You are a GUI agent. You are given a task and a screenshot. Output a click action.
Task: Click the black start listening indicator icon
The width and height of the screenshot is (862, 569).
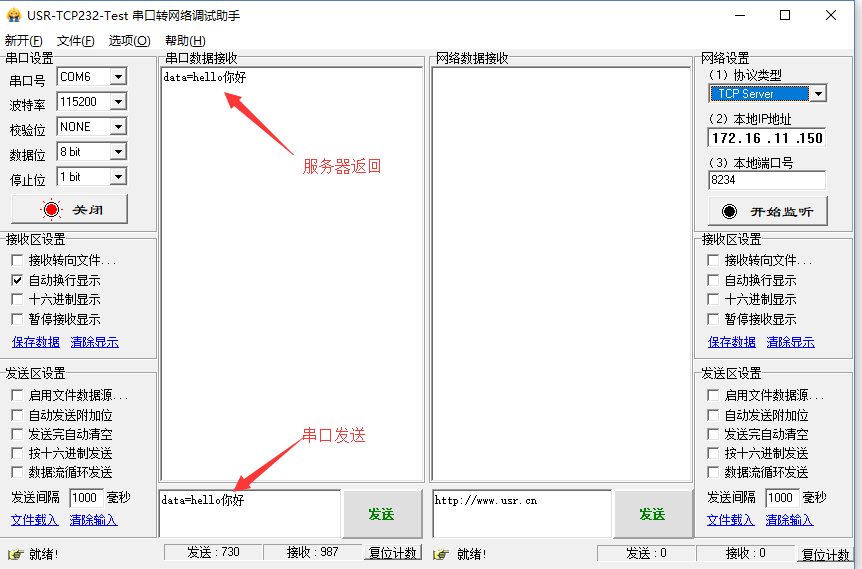[x=729, y=212]
